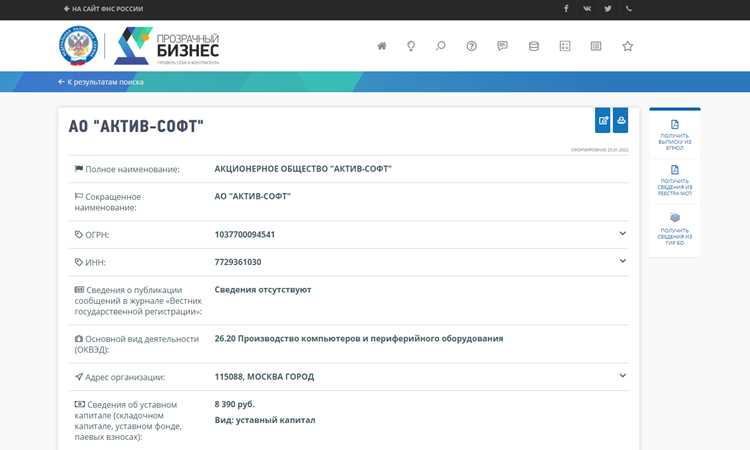750x450 pixels.
Task: Follow the link На сайт ФНС России
Action: click(103, 9)
